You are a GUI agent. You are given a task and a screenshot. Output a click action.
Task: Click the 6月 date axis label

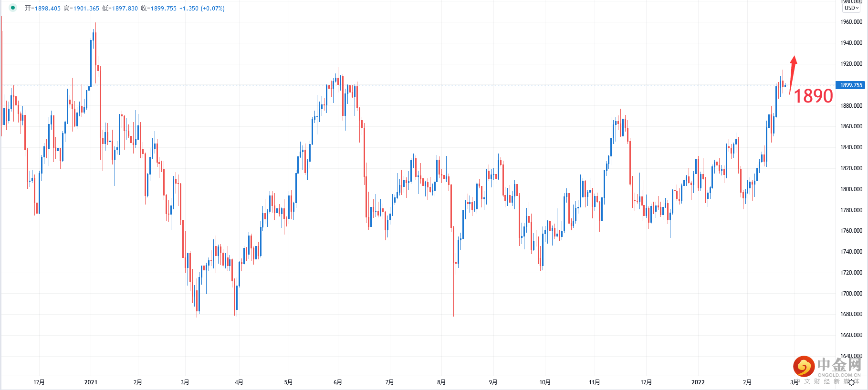pyautogui.click(x=338, y=382)
